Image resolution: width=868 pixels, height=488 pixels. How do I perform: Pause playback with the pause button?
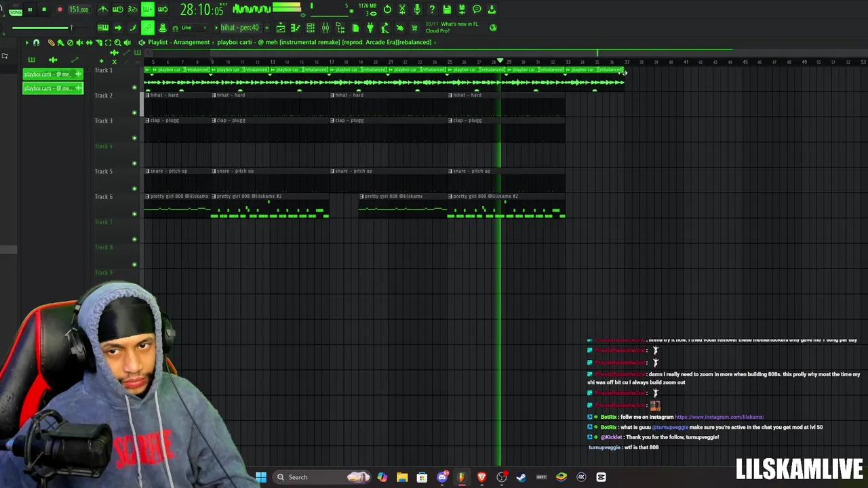[x=30, y=9]
